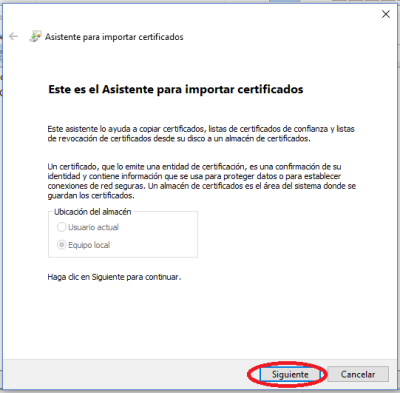Go back using the left arrow icon
This screenshot has width=400, height=393.
tap(13, 36)
